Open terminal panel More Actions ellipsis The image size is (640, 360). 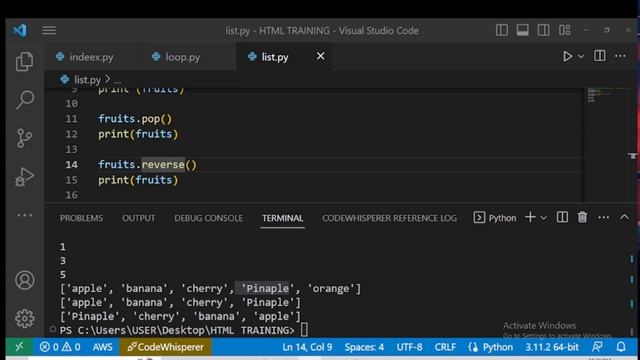tap(603, 218)
